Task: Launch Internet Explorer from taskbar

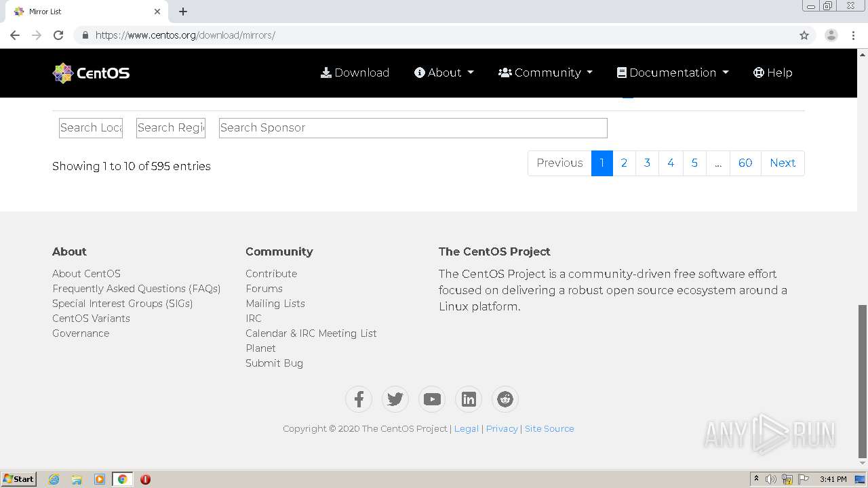Action: (x=54, y=479)
